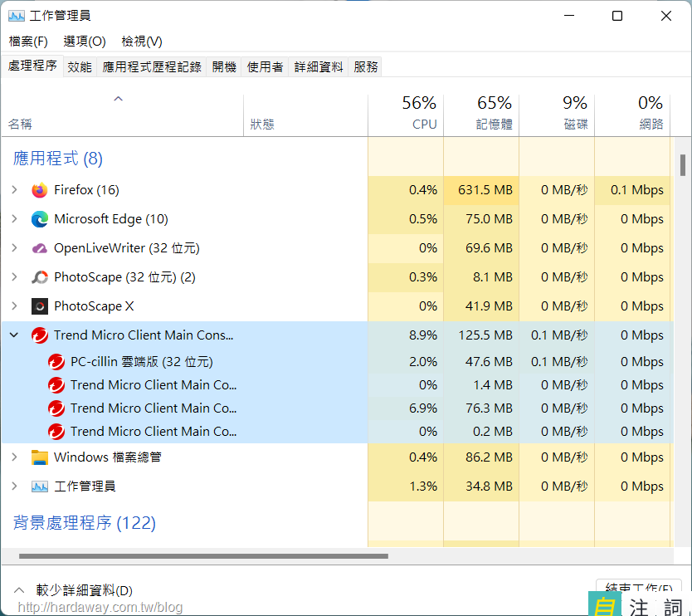Click the 工作管理員 process row icon
Viewport: 692px width, 616px height.
[x=39, y=486]
